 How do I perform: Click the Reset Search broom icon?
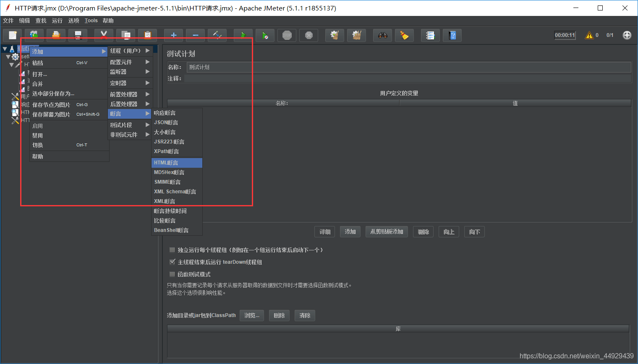coord(405,36)
